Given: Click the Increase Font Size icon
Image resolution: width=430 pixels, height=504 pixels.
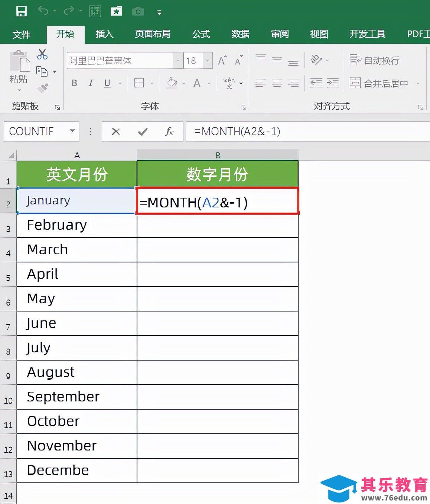Looking at the screenshot, I should pyautogui.click(x=222, y=60).
